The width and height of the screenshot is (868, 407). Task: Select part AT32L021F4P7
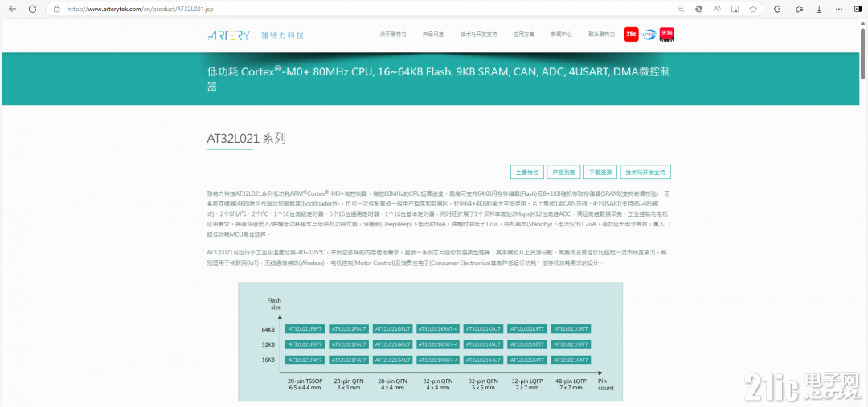point(305,360)
